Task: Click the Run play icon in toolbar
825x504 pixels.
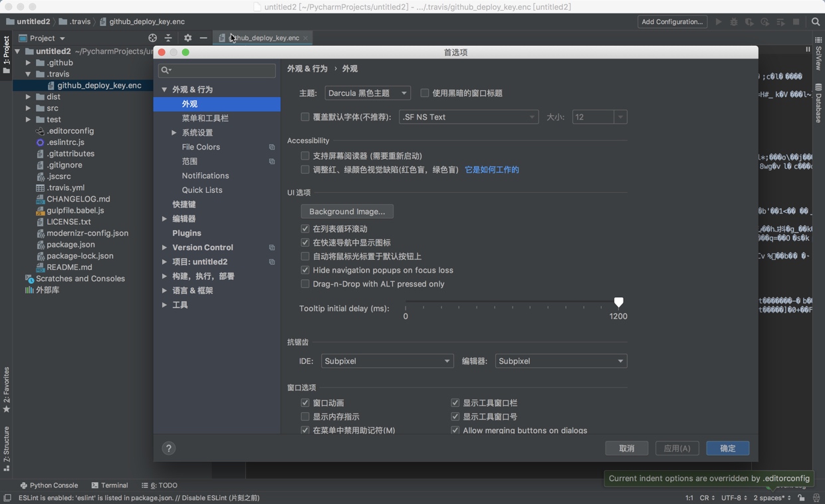Action: pos(719,22)
